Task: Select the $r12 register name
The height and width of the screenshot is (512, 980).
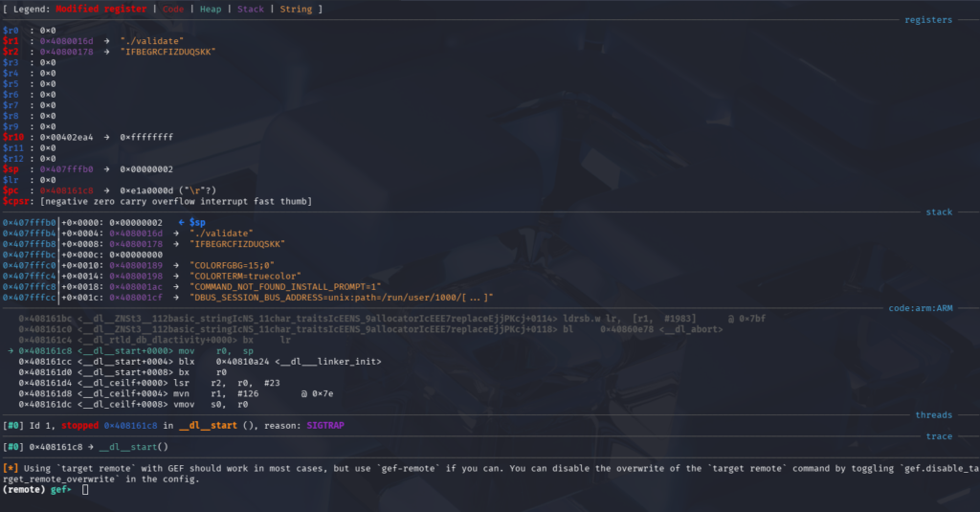Action: click(13, 159)
